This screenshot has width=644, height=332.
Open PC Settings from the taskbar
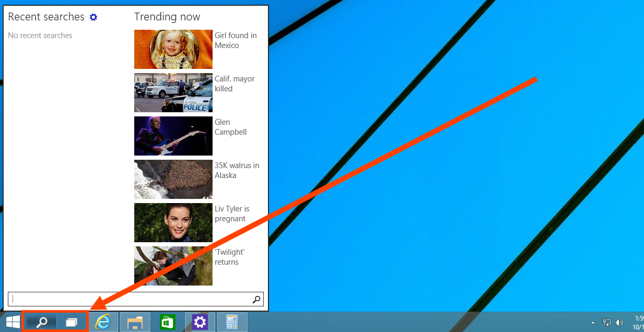click(200, 322)
